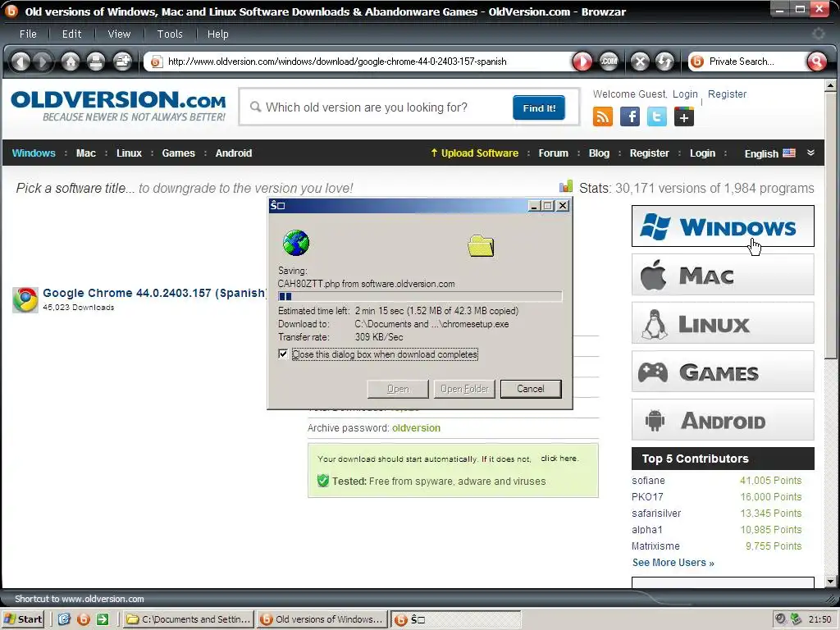Open Browzar from quick launch icon

tap(84, 619)
